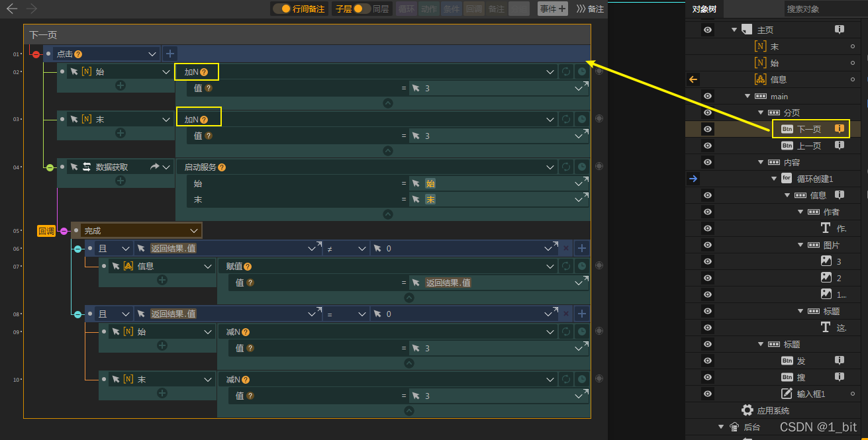Viewport: 868px width, 440px height.
Task: Toggle visibility eye of main
Action: click(708, 96)
